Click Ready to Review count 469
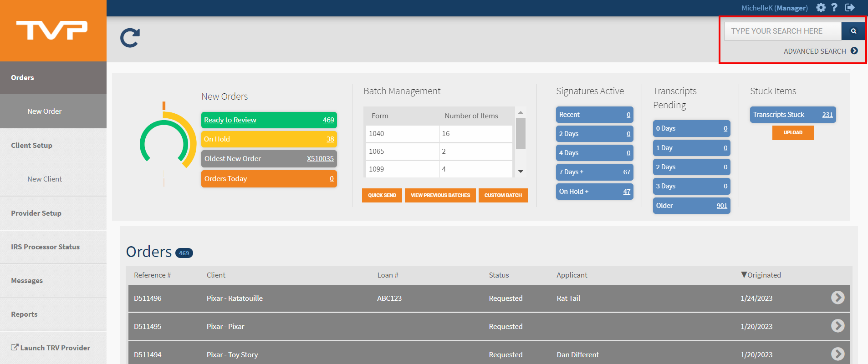The image size is (868, 364). (328, 120)
